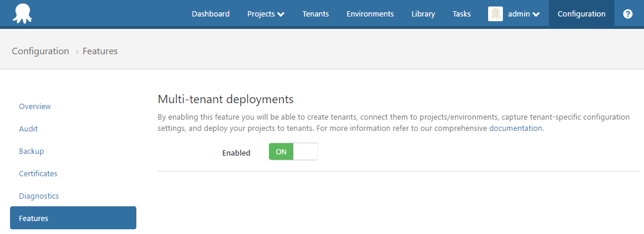Go to the Dashboard menu
Viewport: 644px width, 234px height.
click(x=211, y=14)
